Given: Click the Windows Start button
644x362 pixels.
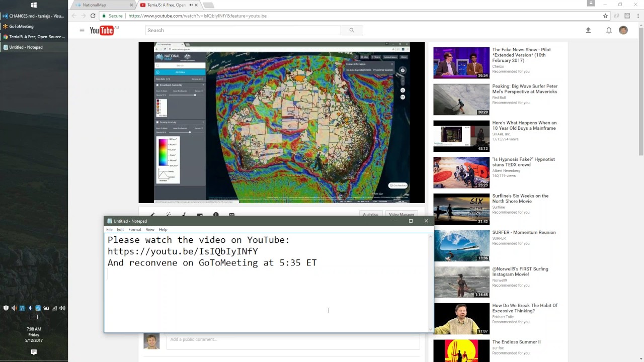Looking at the screenshot, I should pyautogui.click(x=34, y=5).
